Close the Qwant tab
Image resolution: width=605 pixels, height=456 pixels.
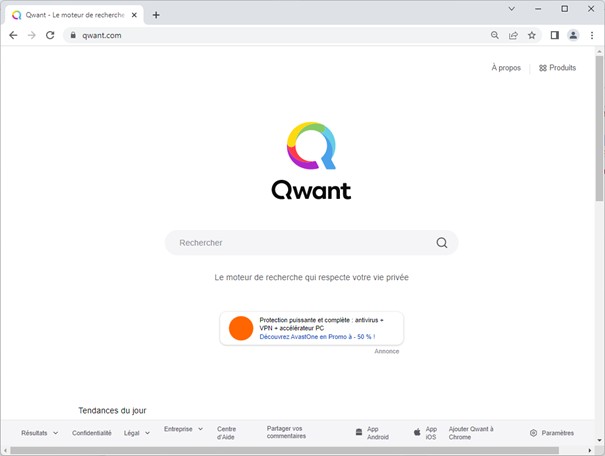click(x=134, y=15)
